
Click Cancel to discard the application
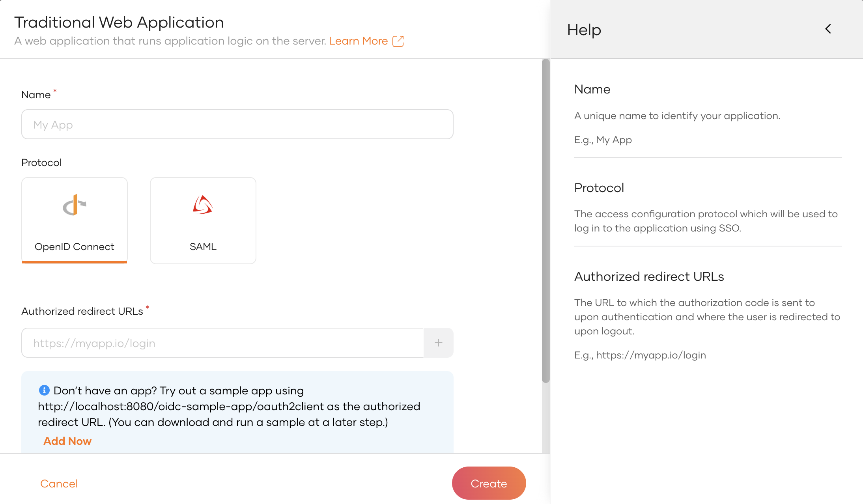coord(59,483)
